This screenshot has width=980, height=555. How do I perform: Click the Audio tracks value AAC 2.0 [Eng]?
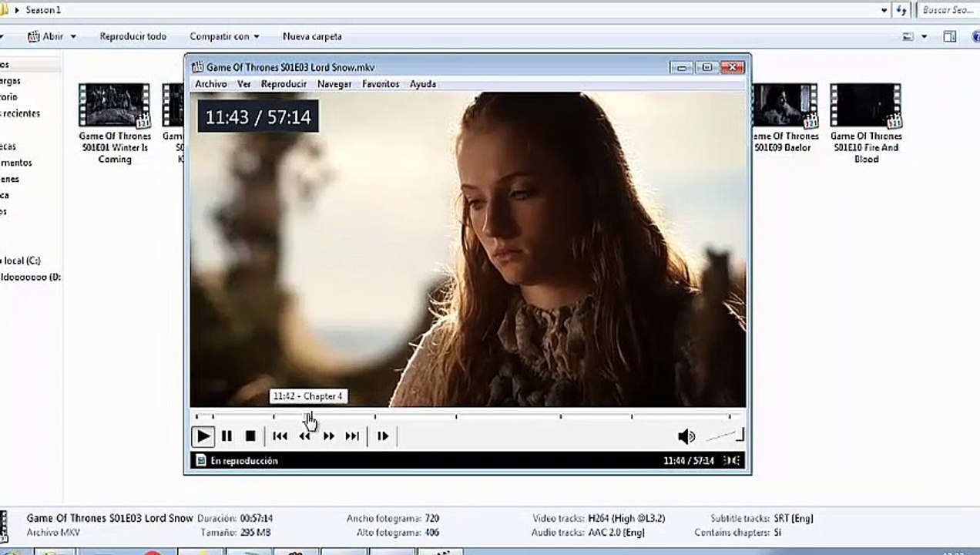pyautogui.click(x=616, y=533)
